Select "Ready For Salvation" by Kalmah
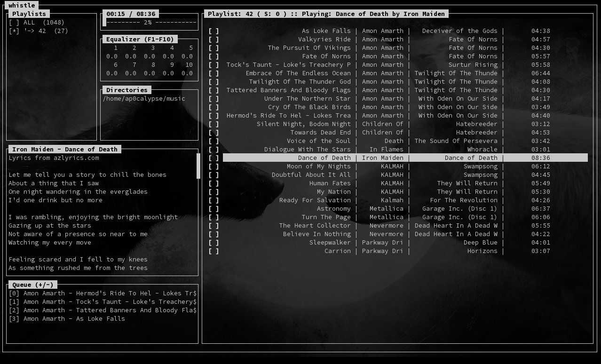Screen dimensions: 601x364 315,200
